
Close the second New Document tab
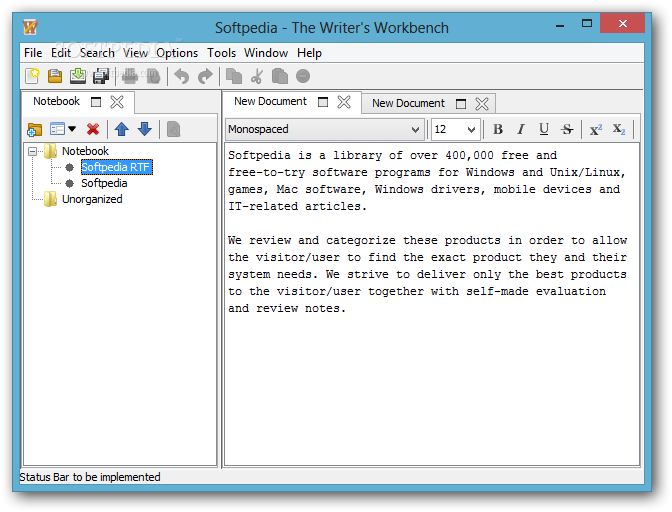point(482,104)
